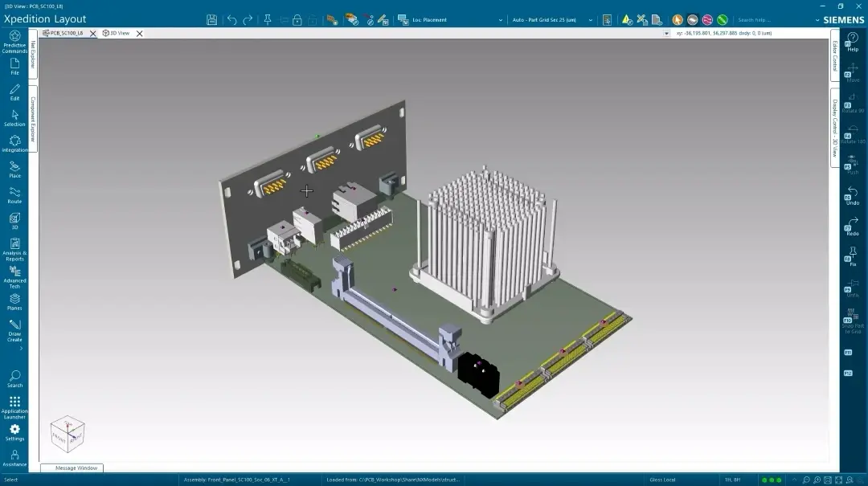Open Predictive Commands in the left sidebar
This screenshot has width=868, height=486.
click(14, 42)
